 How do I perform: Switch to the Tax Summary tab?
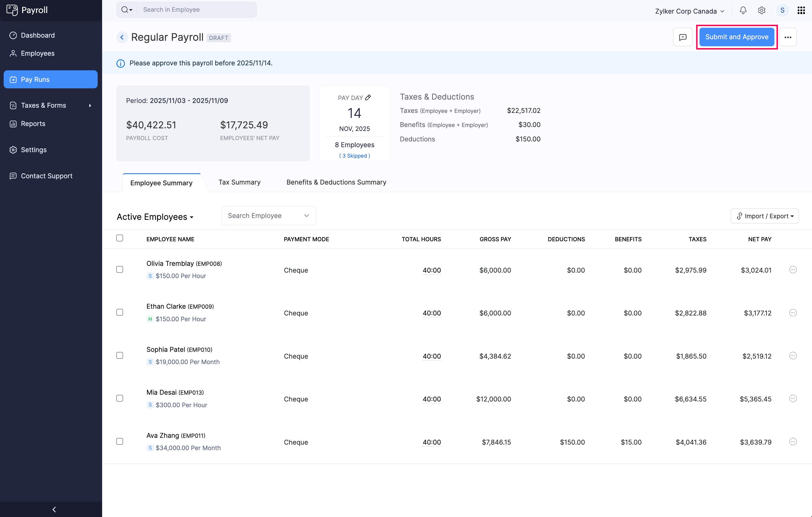pos(239,182)
